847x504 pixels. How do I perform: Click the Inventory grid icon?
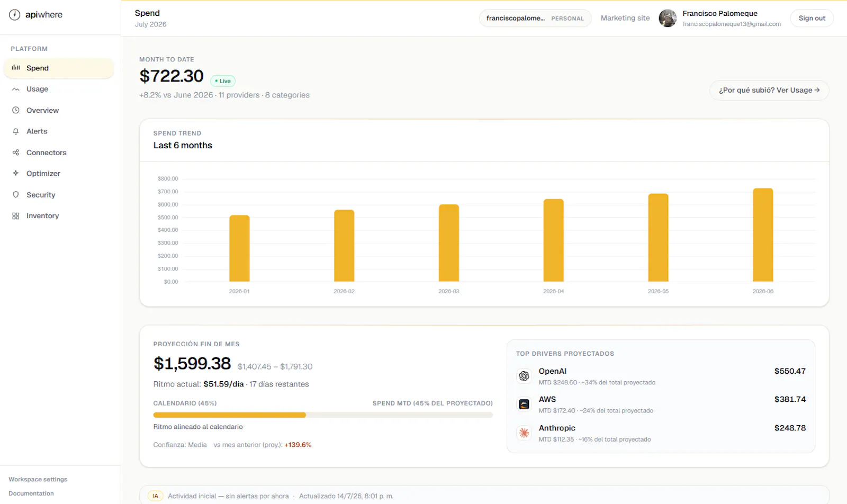16,216
